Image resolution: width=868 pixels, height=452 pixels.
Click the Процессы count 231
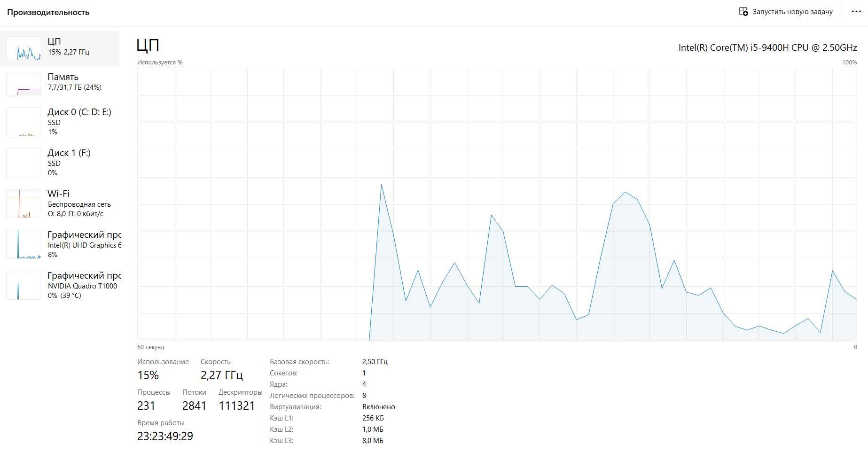click(x=146, y=406)
